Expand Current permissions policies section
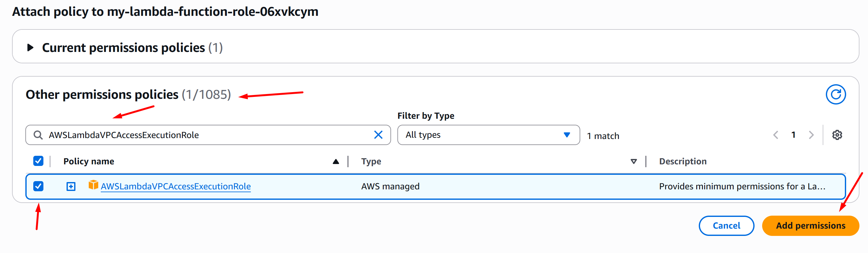 (x=30, y=47)
